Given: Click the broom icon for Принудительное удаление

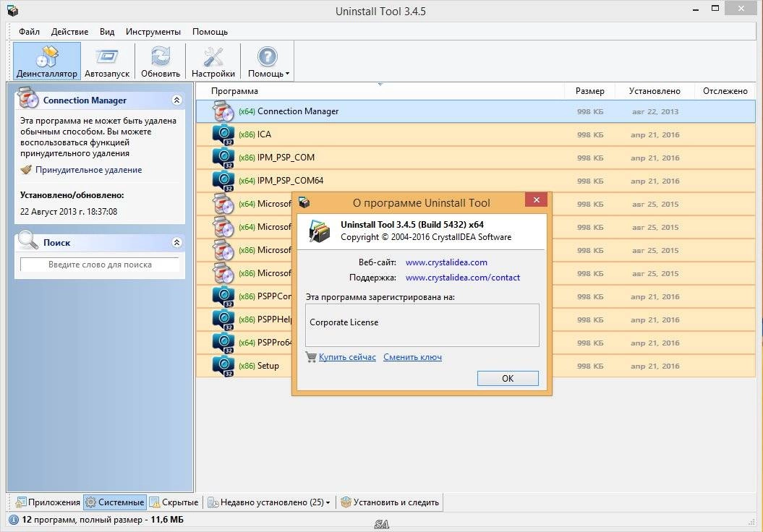Looking at the screenshot, I should coord(26,170).
